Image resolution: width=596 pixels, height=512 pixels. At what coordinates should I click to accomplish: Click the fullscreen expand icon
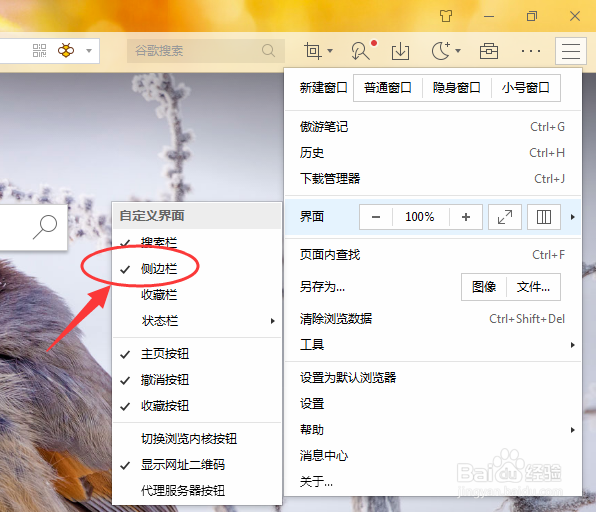click(x=505, y=217)
